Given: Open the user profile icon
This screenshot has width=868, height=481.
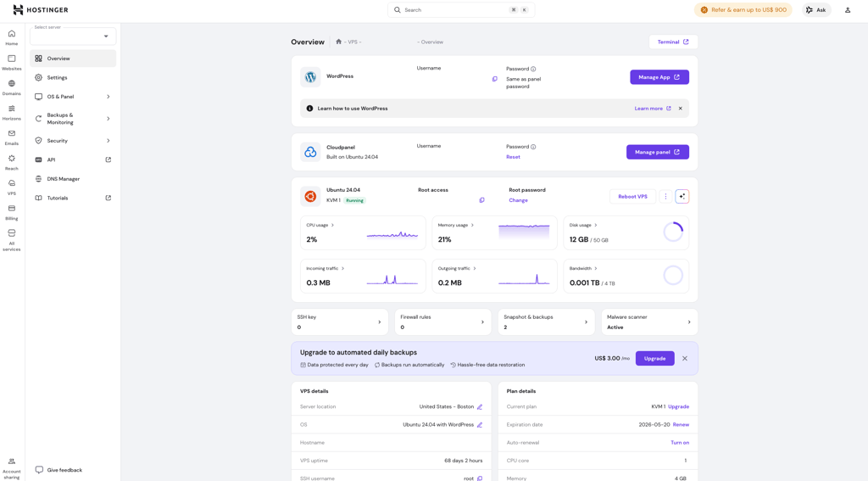Looking at the screenshot, I should 848,10.
